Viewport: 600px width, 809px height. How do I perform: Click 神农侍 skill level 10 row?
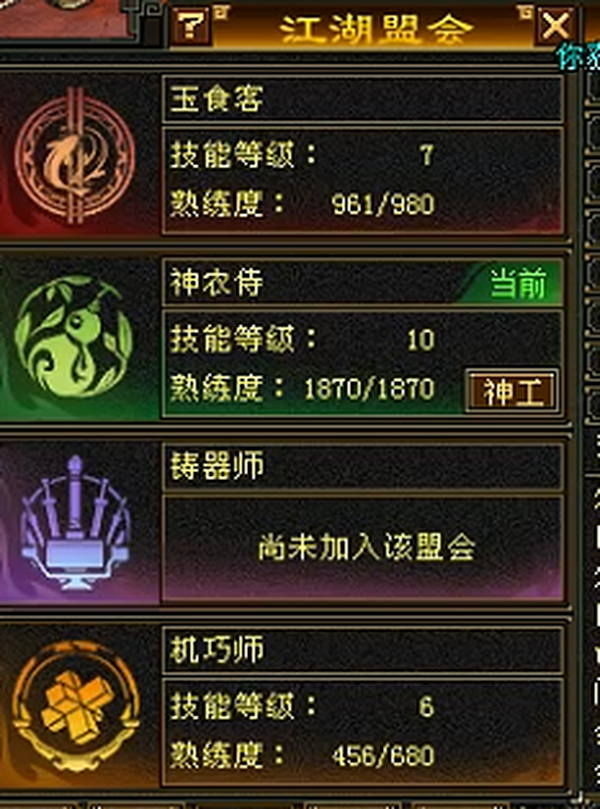tap(302, 339)
